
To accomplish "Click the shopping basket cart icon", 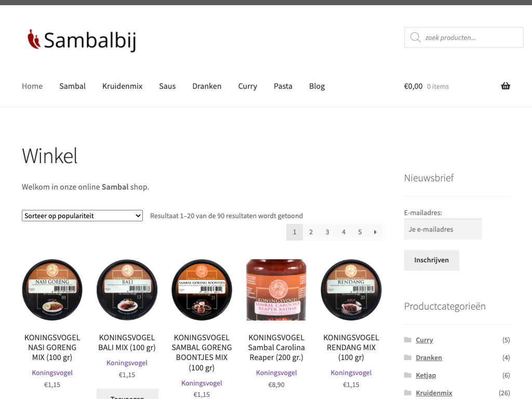I will 505,86.
